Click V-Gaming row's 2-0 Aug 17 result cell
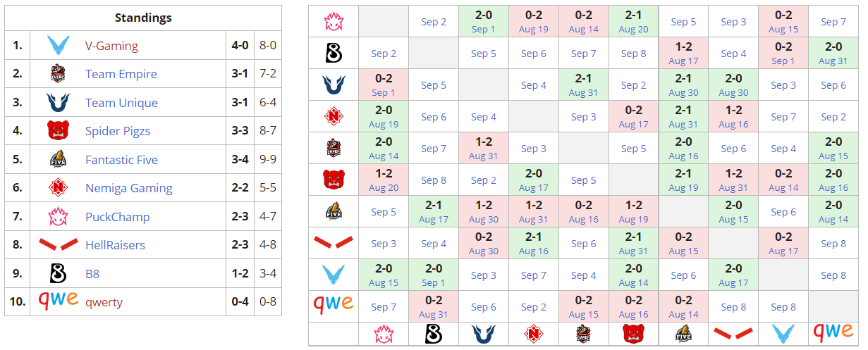This screenshot has height=350, width=868. pyautogui.click(x=733, y=275)
